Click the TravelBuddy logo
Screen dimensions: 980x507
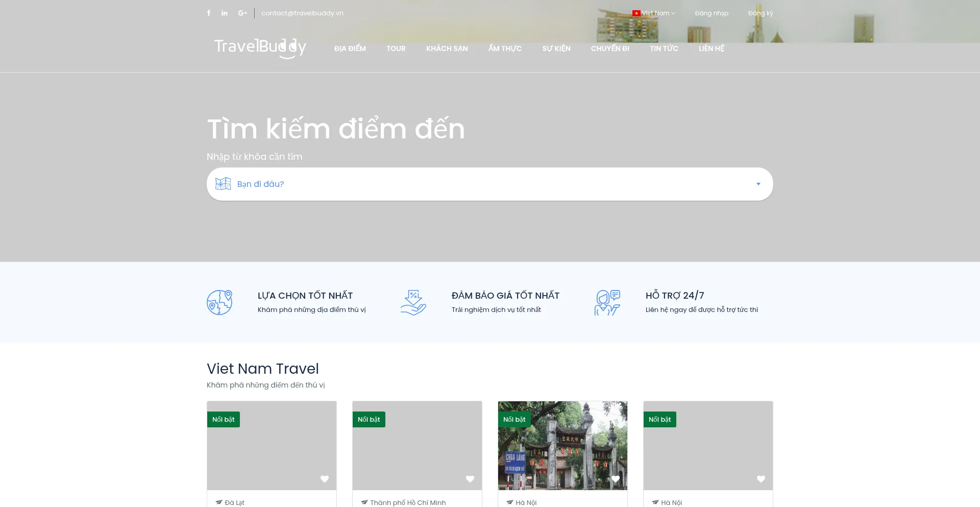[x=260, y=48]
